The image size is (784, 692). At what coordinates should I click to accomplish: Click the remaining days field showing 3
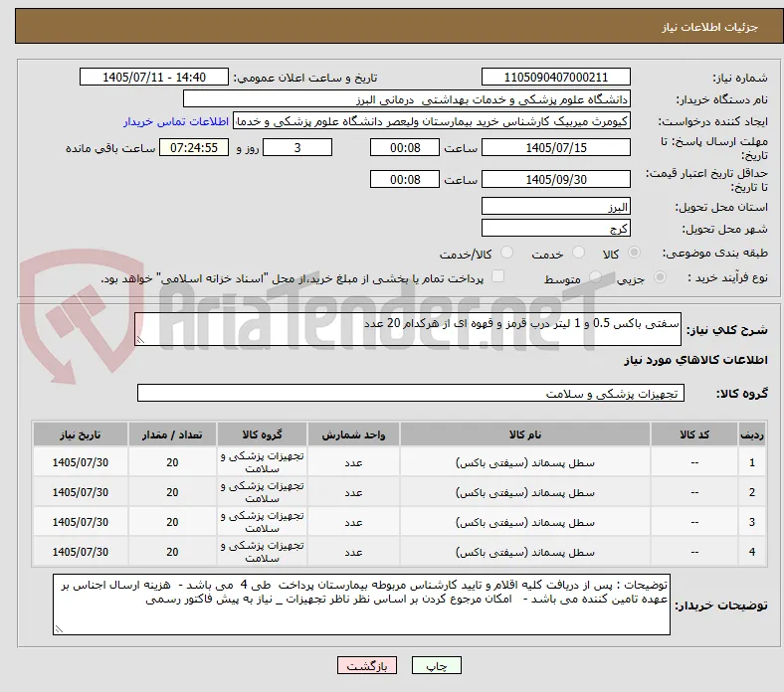297,147
